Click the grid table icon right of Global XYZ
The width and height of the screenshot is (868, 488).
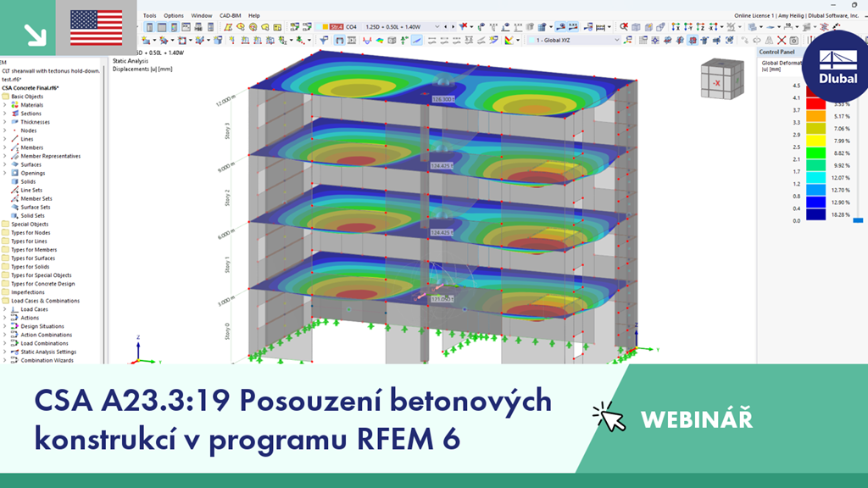pos(643,40)
